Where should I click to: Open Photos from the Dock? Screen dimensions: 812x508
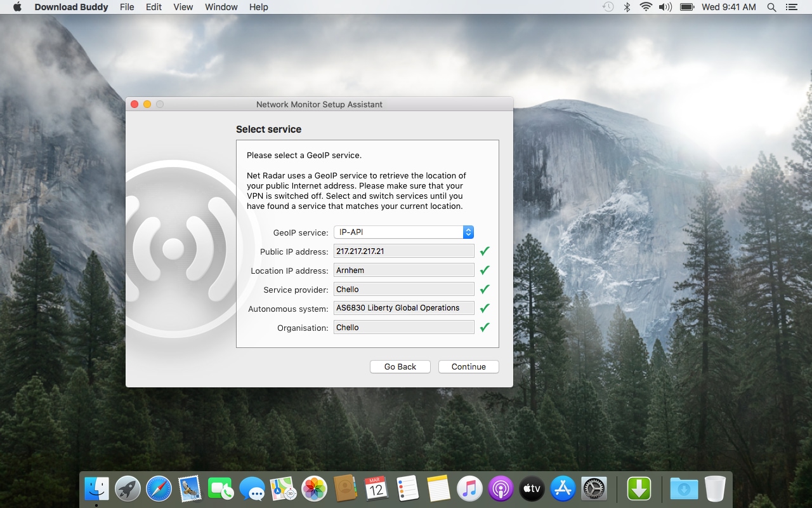[x=314, y=489]
